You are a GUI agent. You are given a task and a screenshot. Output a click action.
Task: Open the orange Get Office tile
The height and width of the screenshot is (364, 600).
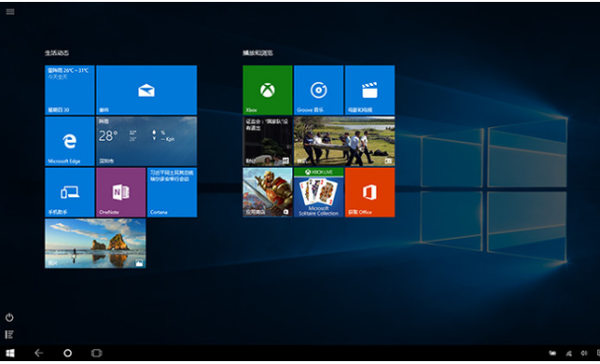[370, 192]
